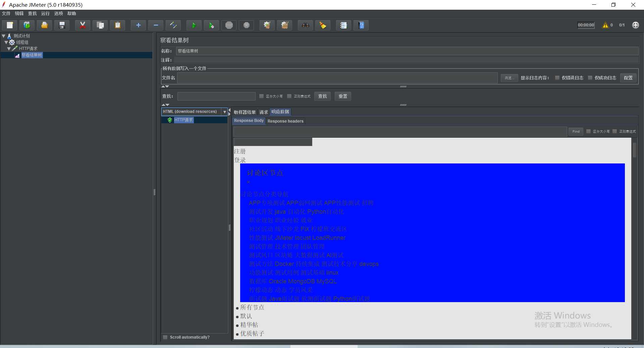644x348 pixels.
Task: Toggle 区分大小写 checkbox next to Find
Action: tap(588, 131)
